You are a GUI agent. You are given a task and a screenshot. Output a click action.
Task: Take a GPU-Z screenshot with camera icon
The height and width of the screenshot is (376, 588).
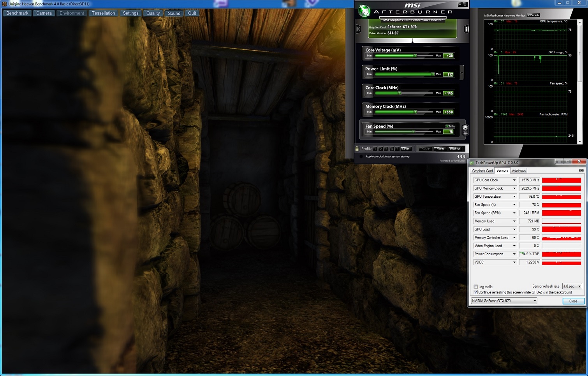[581, 170]
